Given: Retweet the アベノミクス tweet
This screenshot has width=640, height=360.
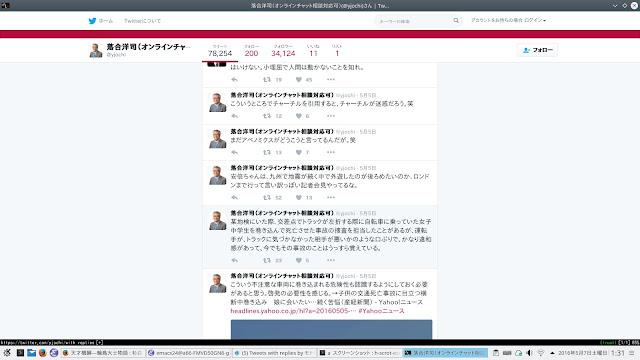Looking at the screenshot, I should [267, 152].
